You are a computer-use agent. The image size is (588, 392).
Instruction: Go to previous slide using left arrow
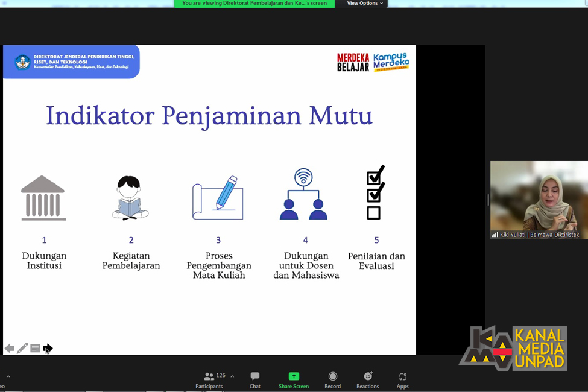10,349
